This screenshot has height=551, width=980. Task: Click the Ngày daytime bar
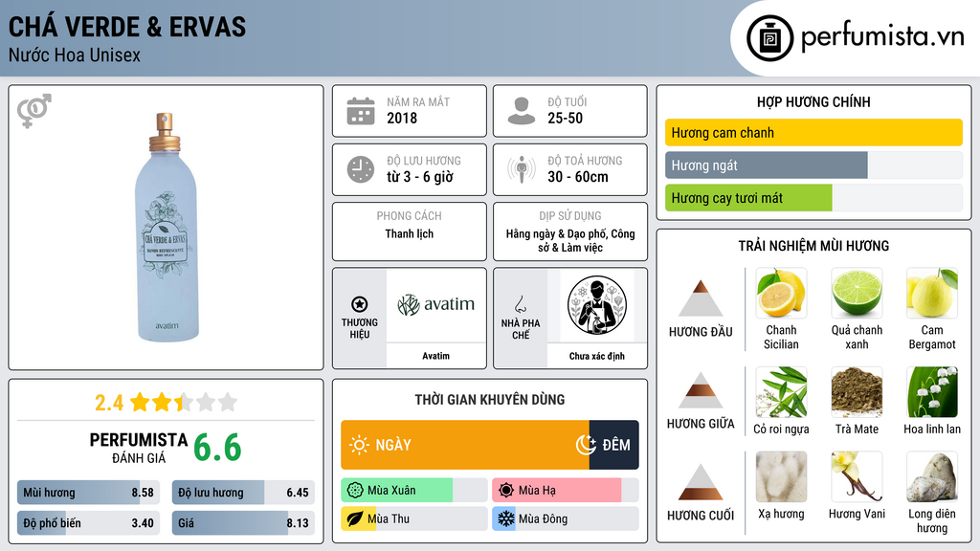click(x=465, y=445)
